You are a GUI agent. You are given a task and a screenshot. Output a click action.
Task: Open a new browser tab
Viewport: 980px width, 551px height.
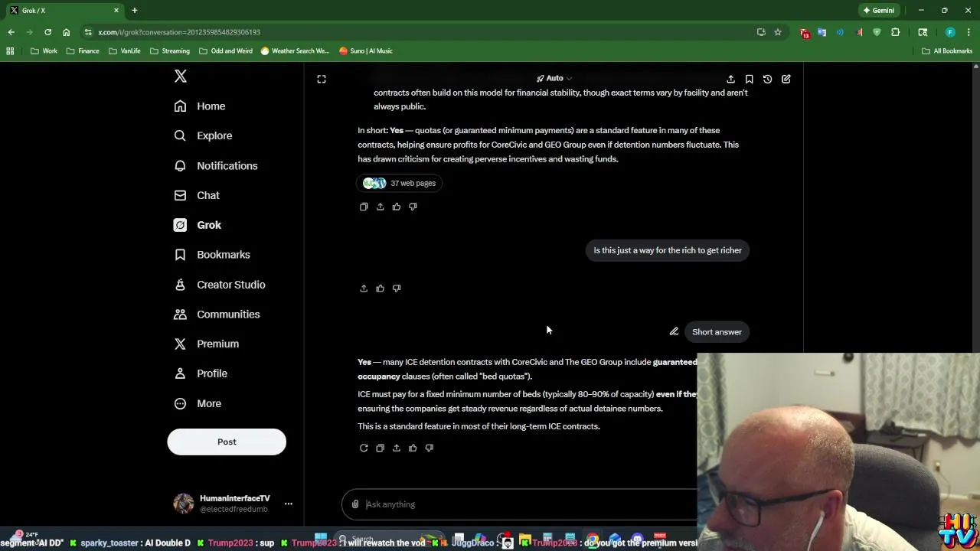point(135,11)
